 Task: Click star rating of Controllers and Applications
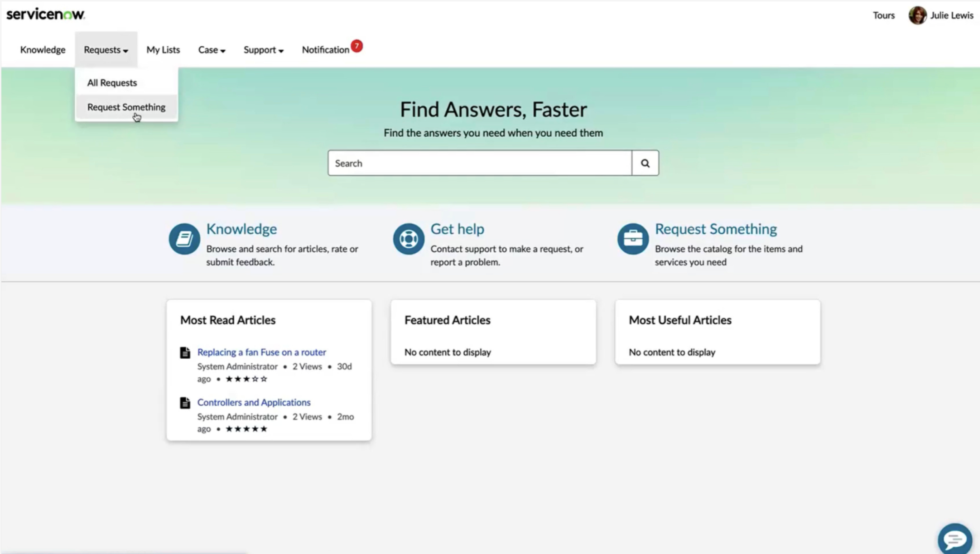246,429
